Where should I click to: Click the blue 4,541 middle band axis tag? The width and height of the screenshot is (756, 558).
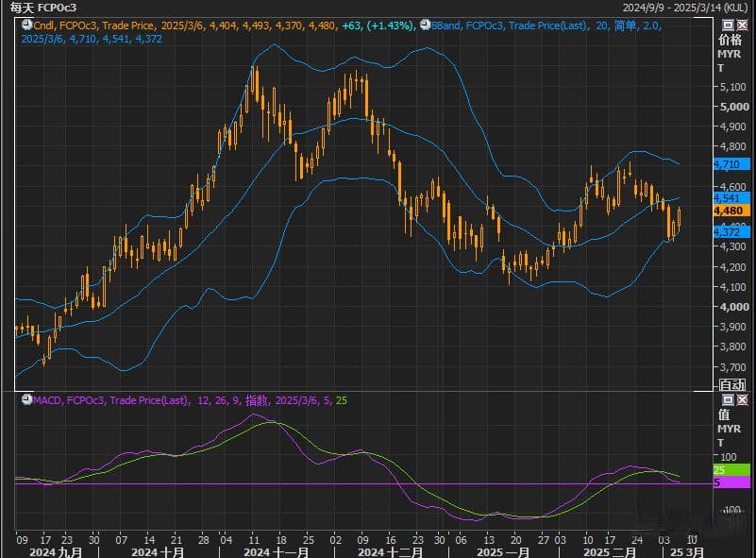731,198
